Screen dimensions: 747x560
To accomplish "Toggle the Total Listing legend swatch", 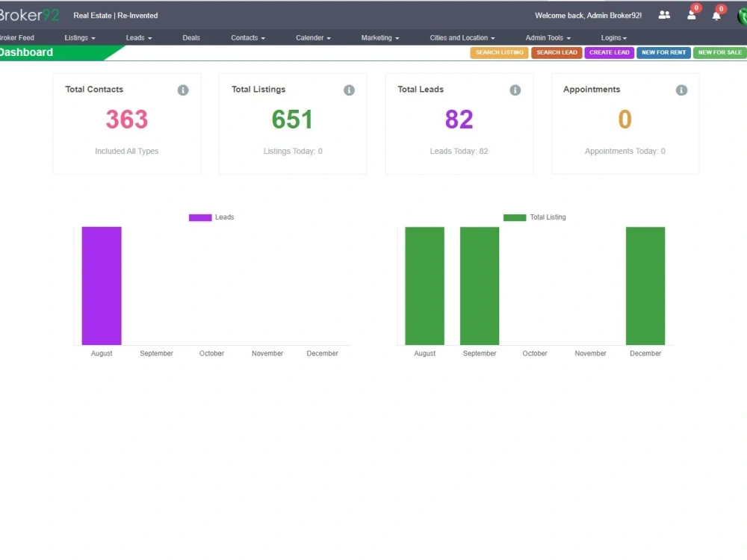I will (515, 217).
